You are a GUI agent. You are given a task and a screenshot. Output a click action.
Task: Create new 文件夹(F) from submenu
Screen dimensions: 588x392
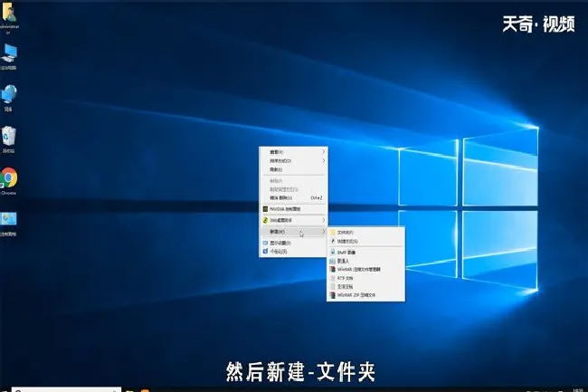click(x=365, y=233)
